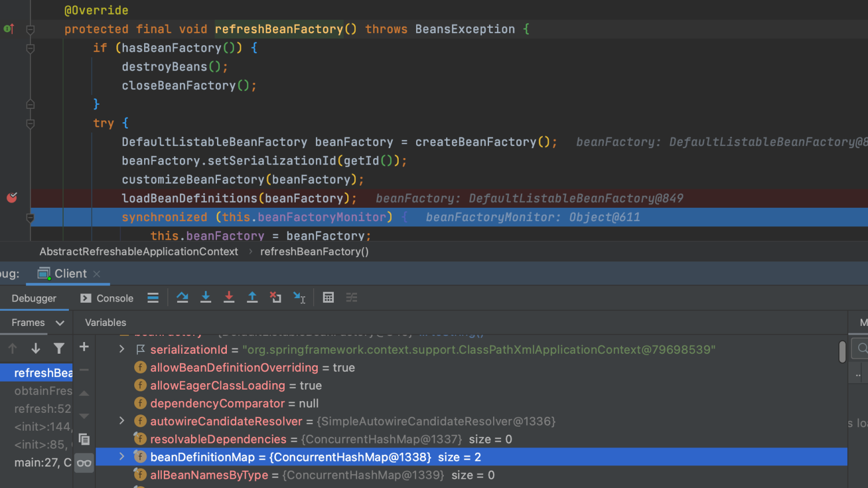Click the Console tab terminal icon
This screenshot has width=868, height=488.
pyautogui.click(x=86, y=298)
